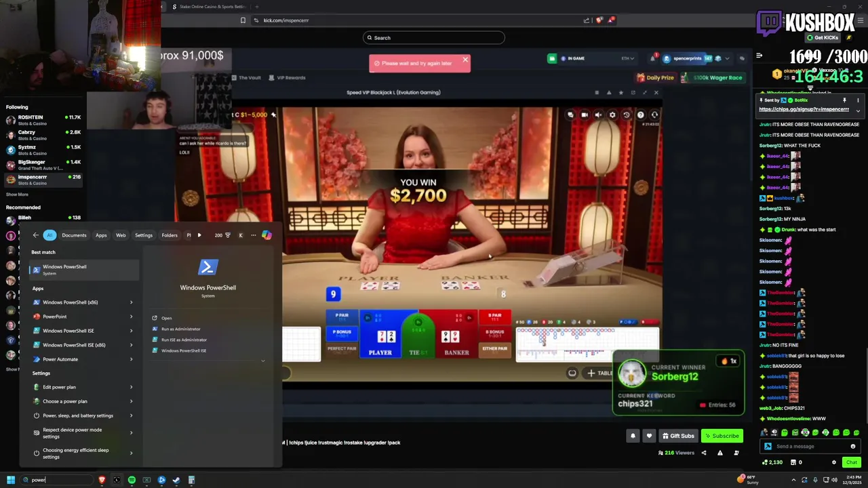Bookmark the current page in address bar
The width and height of the screenshot is (868, 488).
pyautogui.click(x=243, y=20)
